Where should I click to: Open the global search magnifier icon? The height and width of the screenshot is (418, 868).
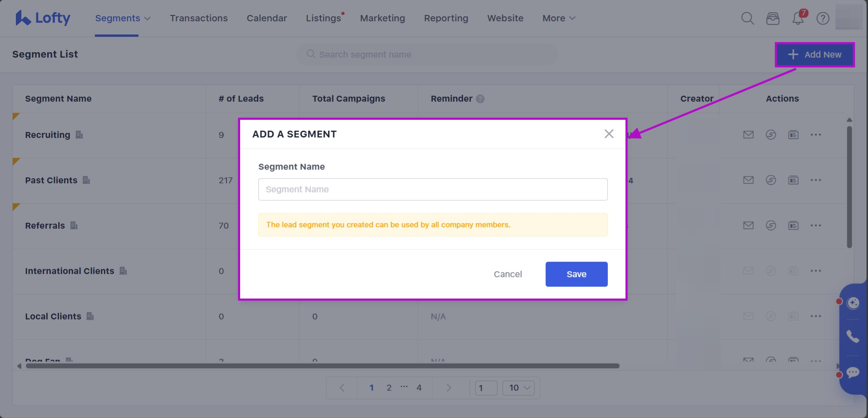tap(747, 18)
